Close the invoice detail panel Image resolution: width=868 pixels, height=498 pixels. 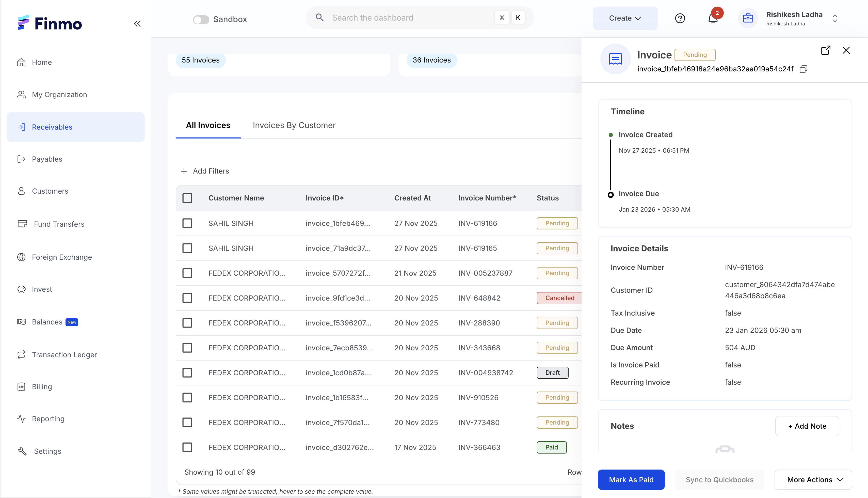click(x=846, y=50)
